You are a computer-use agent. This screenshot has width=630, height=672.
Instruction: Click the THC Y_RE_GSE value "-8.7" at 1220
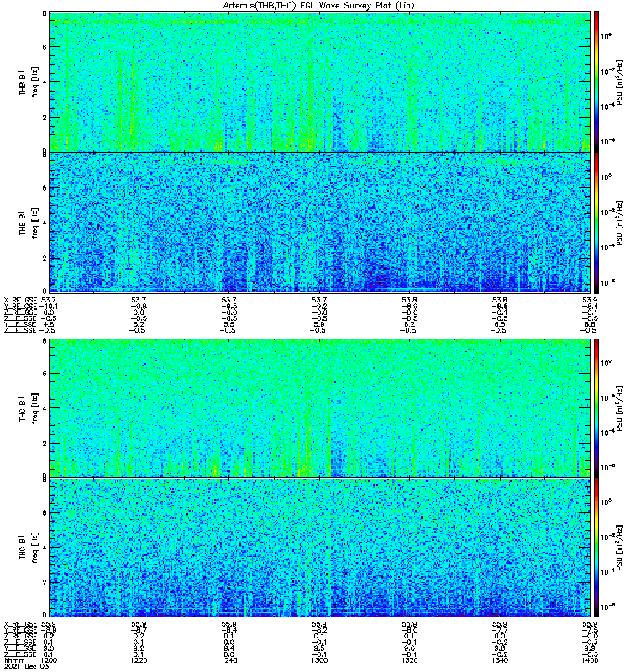pyautogui.click(x=139, y=630)
